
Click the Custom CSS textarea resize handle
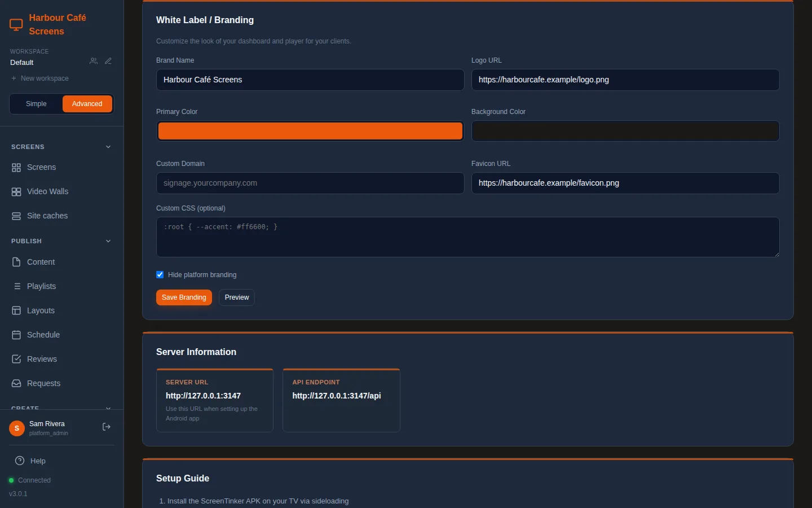[x=776, y=254]
